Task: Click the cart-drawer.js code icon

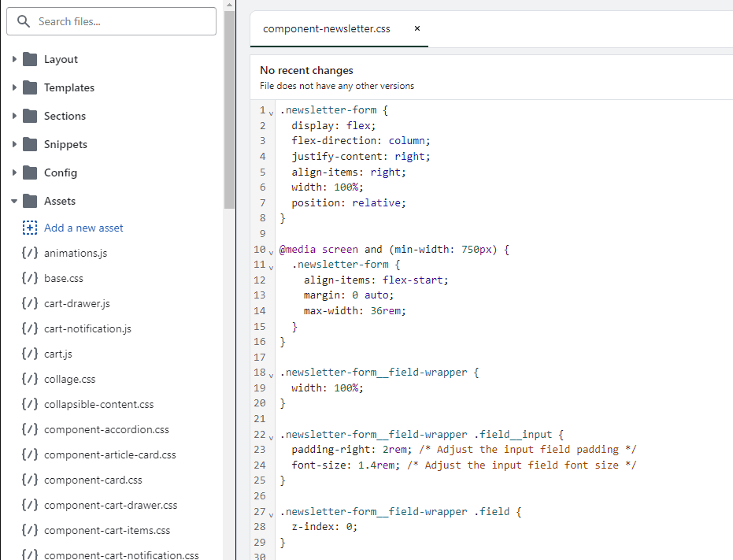Action: coord(30,303)
